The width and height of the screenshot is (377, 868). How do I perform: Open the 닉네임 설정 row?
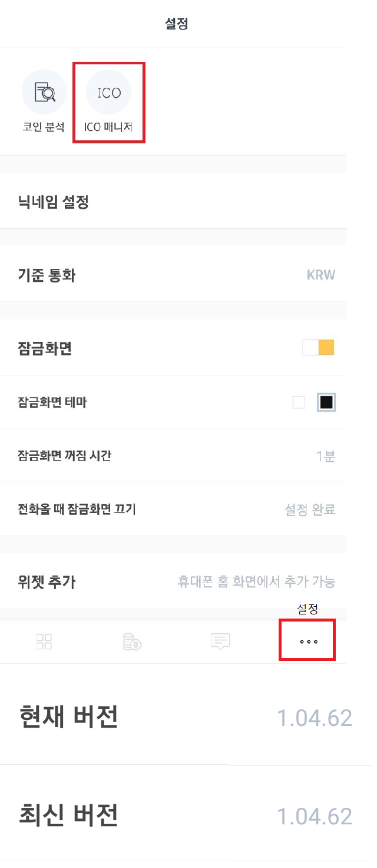54,203
